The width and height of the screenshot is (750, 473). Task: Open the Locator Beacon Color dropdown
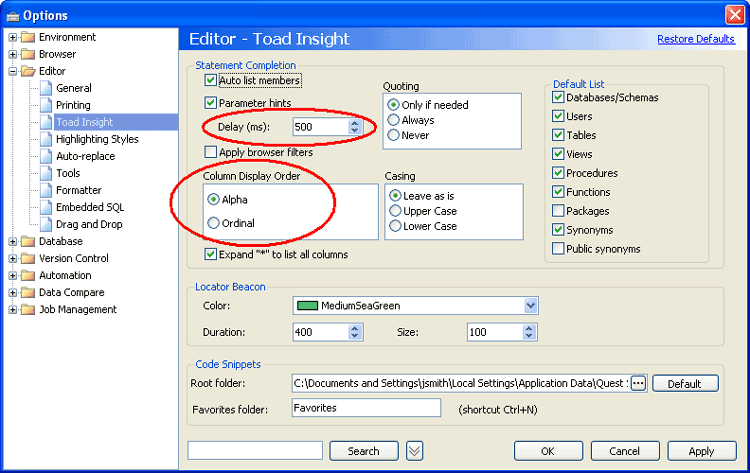click(x=530, y=306)
